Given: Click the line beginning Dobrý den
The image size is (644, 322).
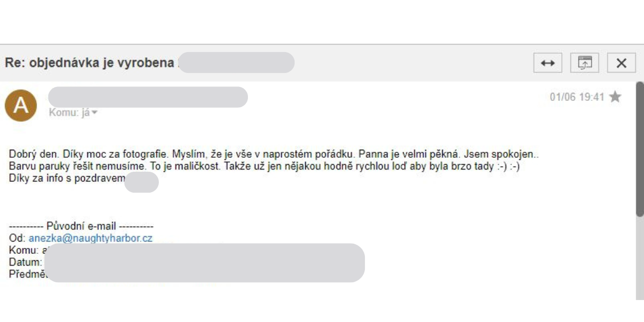Looking at the screenshot, I should [x=274, y=155].
